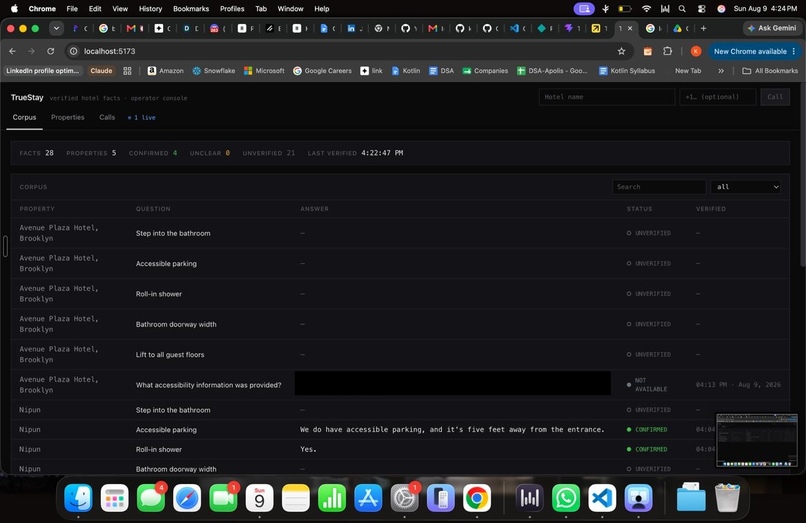The image size is (806, 523).
Task: Open the 'all' status filter dropdown
Action: [x=745, y=187]
